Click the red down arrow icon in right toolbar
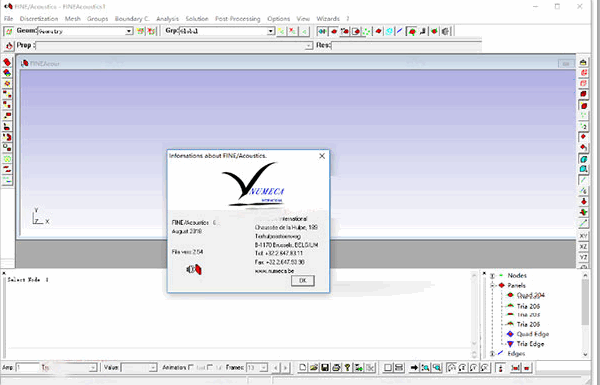Viewport: 600px width, 385px height. [x=583, y=201]
